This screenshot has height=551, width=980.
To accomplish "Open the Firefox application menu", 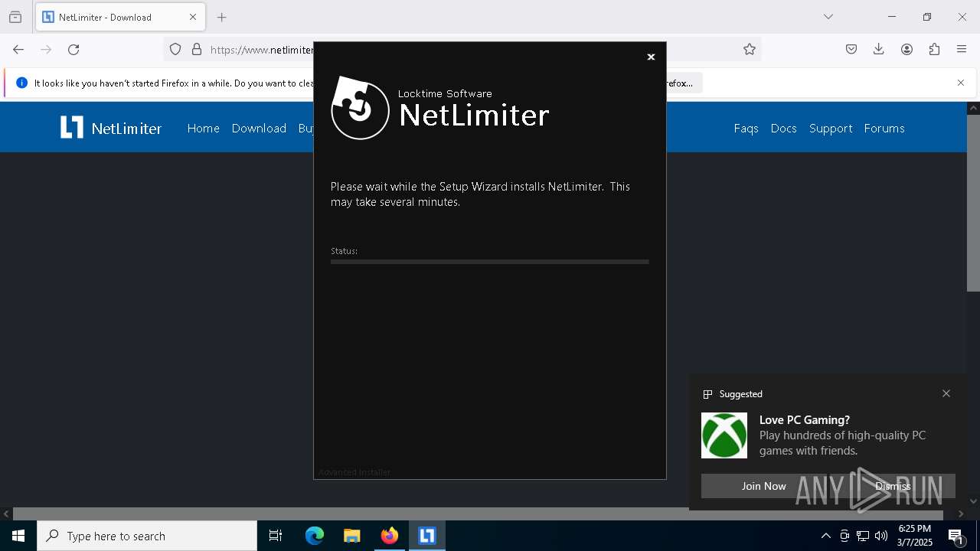I will 962,50.
